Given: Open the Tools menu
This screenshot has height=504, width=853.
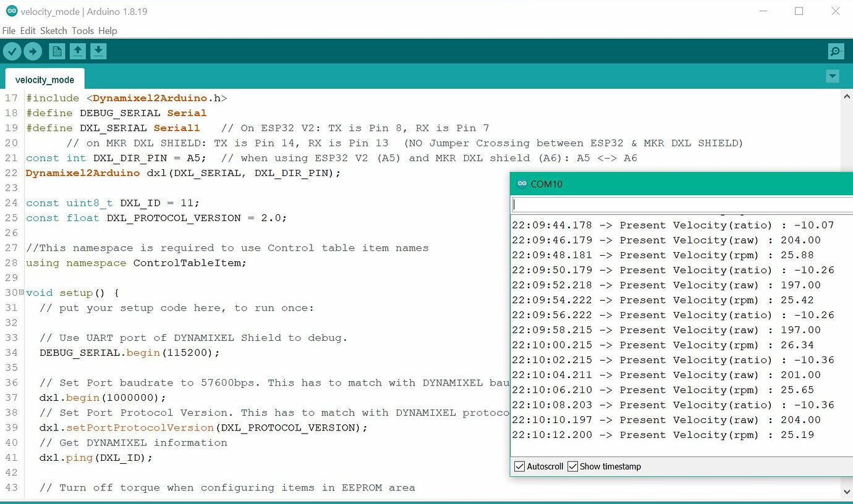Looking at the screenshot, I should [83, 31].
